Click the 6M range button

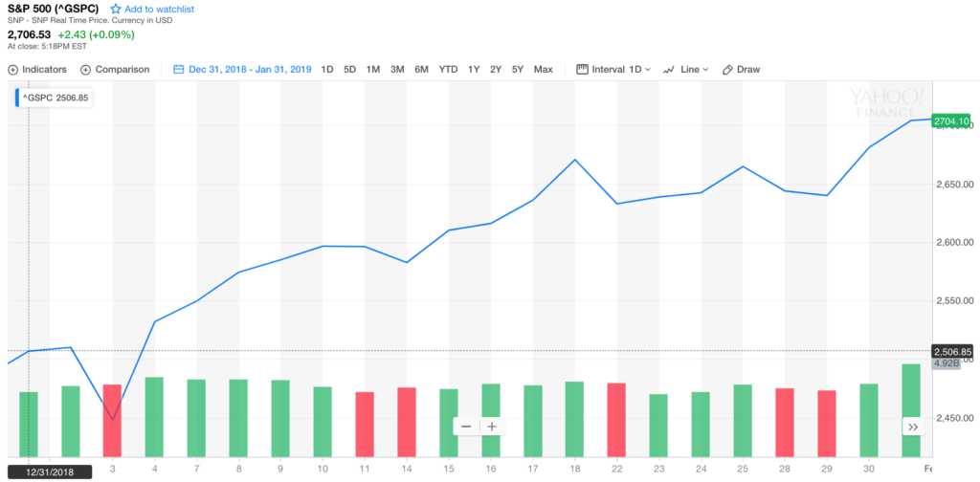421,70
